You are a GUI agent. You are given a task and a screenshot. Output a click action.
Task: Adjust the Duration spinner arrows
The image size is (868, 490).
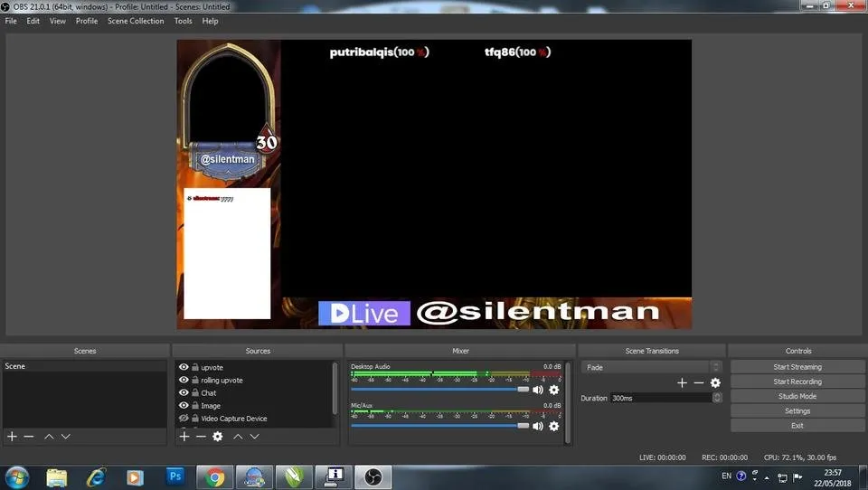717,398
